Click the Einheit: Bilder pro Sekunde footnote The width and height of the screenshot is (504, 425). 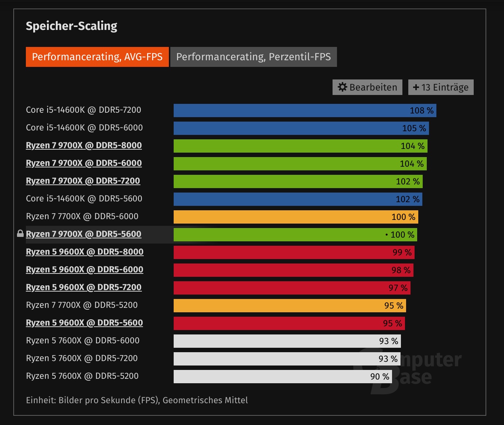pos(137,400)
